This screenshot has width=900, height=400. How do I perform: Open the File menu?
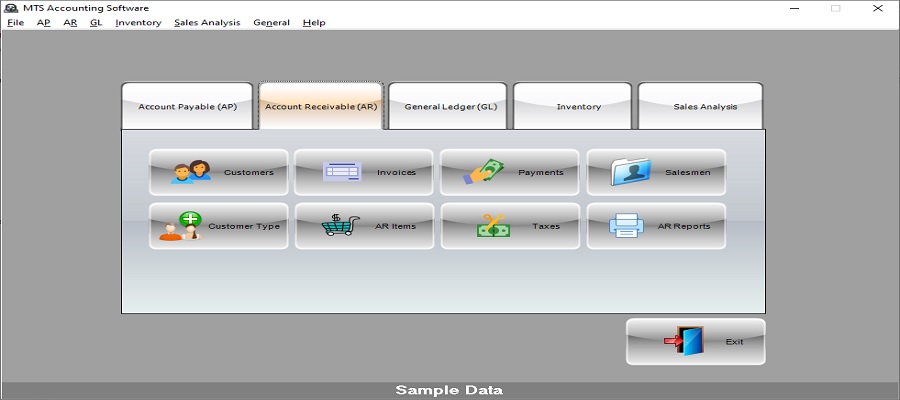(15, 22)
